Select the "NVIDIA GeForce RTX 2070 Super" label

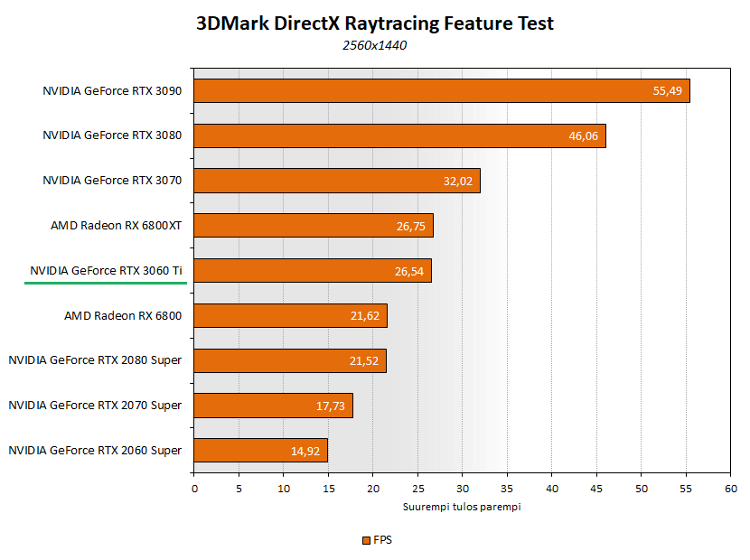click(x=95, y=405)
